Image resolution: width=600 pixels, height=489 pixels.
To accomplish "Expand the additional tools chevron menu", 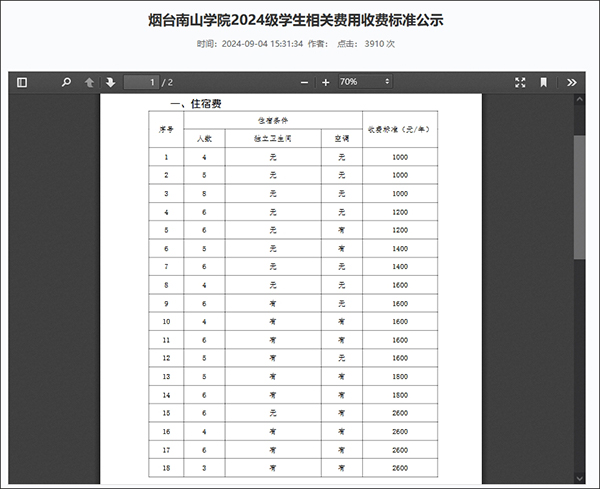I will pyautogui.click(x=572, y=82).
